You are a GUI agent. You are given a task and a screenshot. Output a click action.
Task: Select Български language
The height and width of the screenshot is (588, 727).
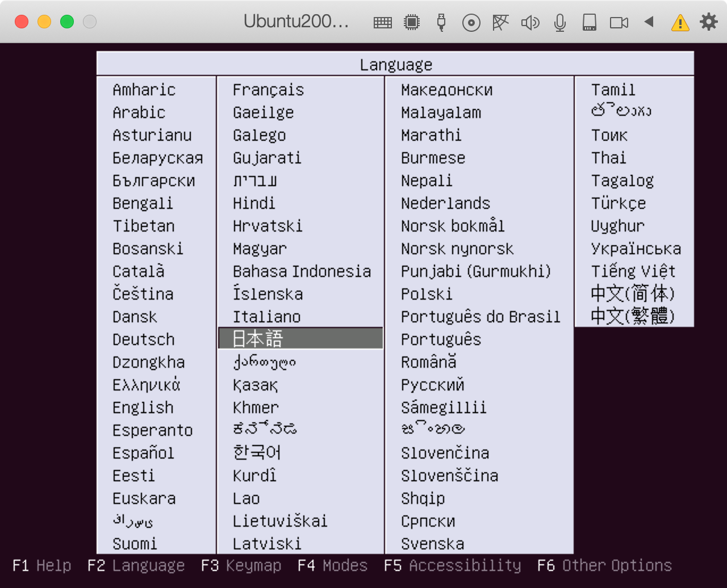pyautogui.click(x=154, y=180)
